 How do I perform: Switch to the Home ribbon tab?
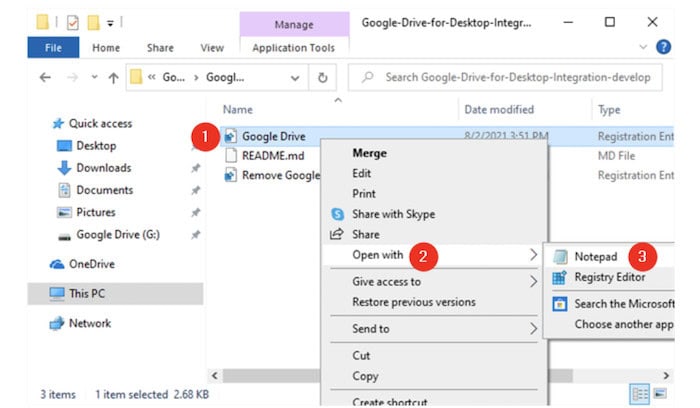tap(106, 48)
